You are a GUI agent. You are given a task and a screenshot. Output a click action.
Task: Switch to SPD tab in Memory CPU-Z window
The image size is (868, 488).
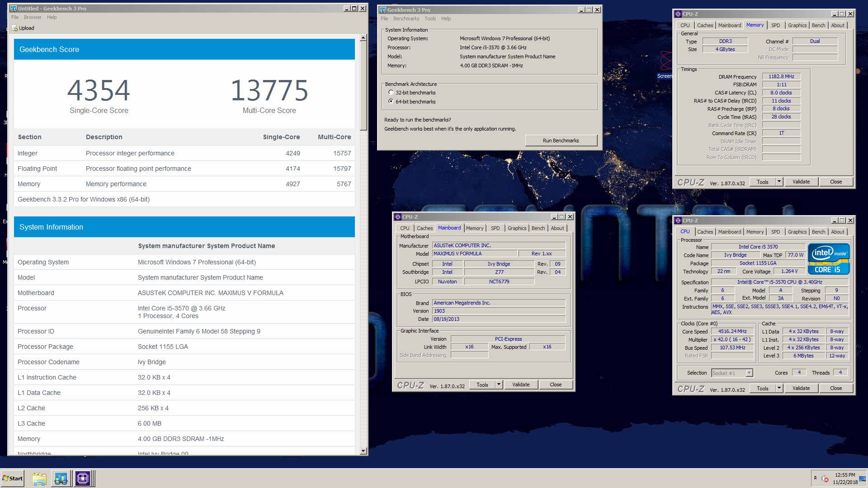coord(775,26)
